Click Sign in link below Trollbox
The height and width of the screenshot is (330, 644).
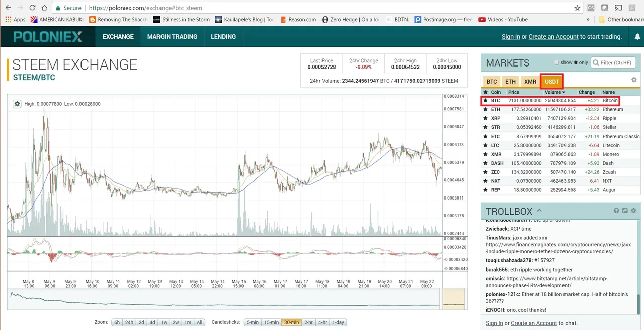(494, 323)
